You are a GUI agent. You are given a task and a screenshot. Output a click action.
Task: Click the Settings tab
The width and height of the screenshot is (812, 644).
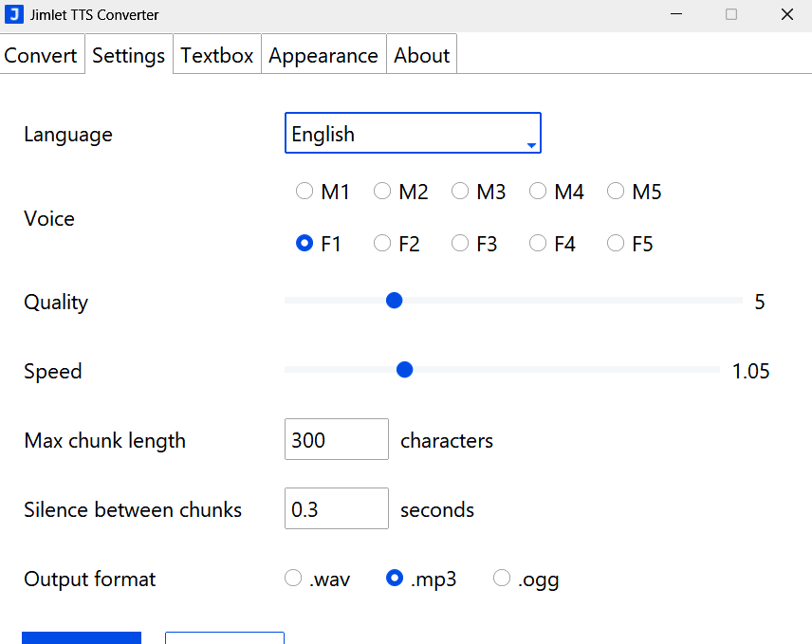128,55
